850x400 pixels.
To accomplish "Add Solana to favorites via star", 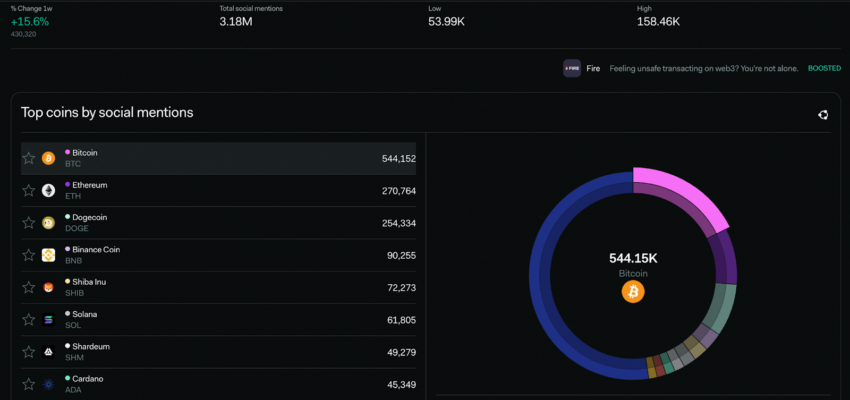I will tap(29, 319).
